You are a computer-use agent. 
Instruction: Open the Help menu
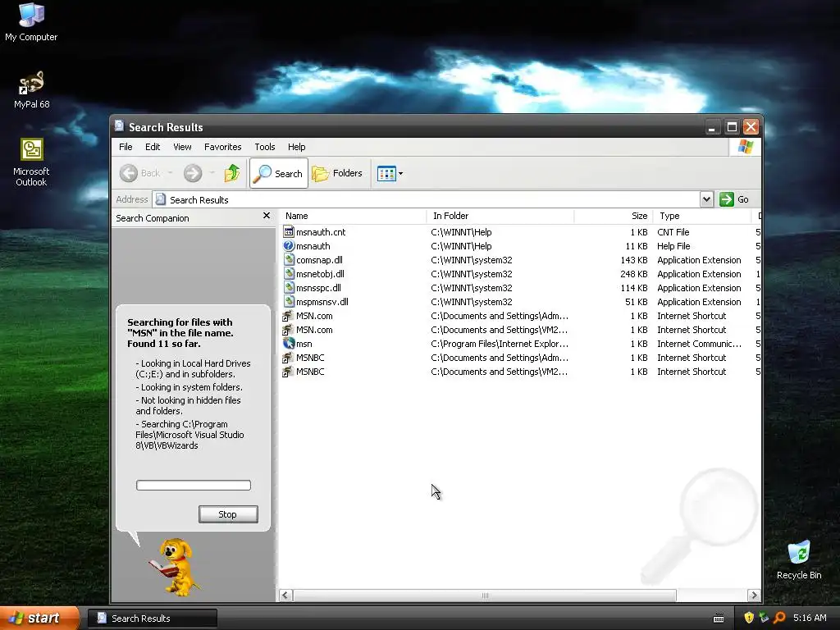tap(296, 147)
